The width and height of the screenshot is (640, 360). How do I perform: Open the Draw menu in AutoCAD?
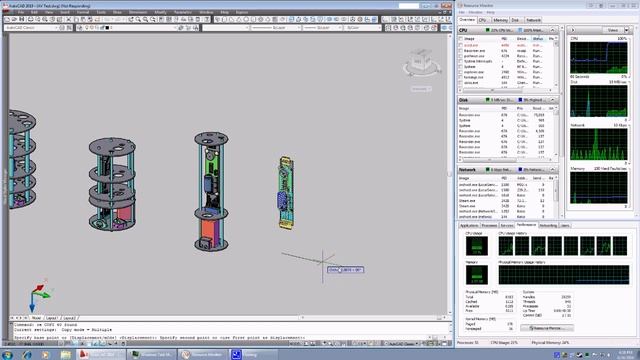click(117, 13)
